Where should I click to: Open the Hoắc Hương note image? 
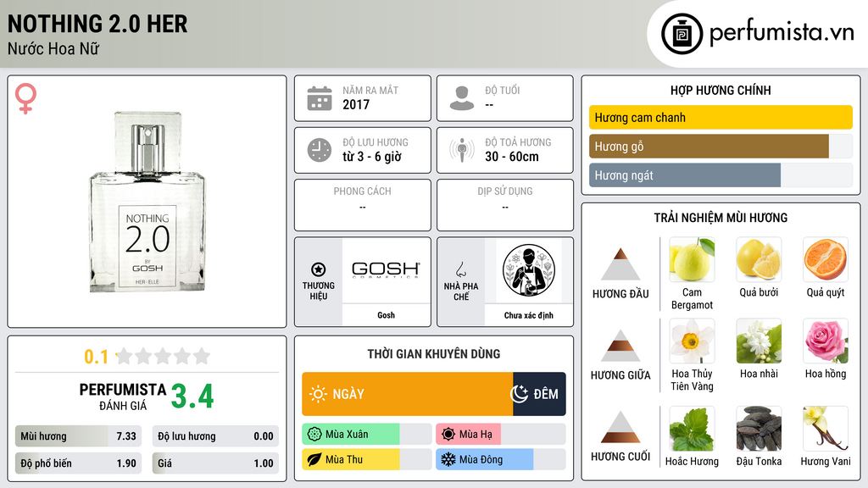[x=692, y=429]
